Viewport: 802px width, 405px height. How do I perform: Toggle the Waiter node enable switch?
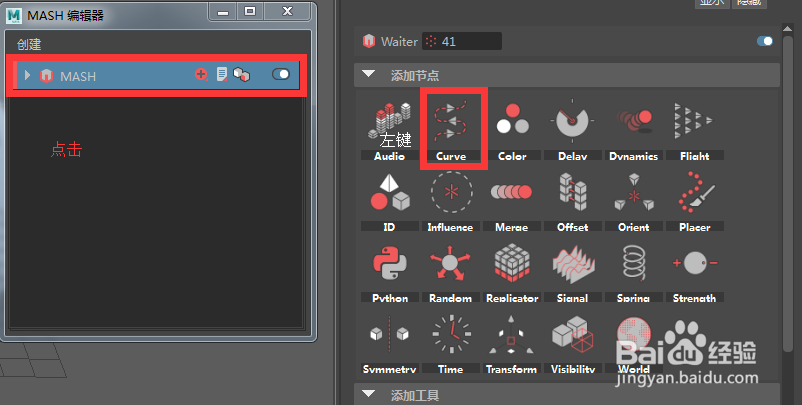[x=765, y=41]
